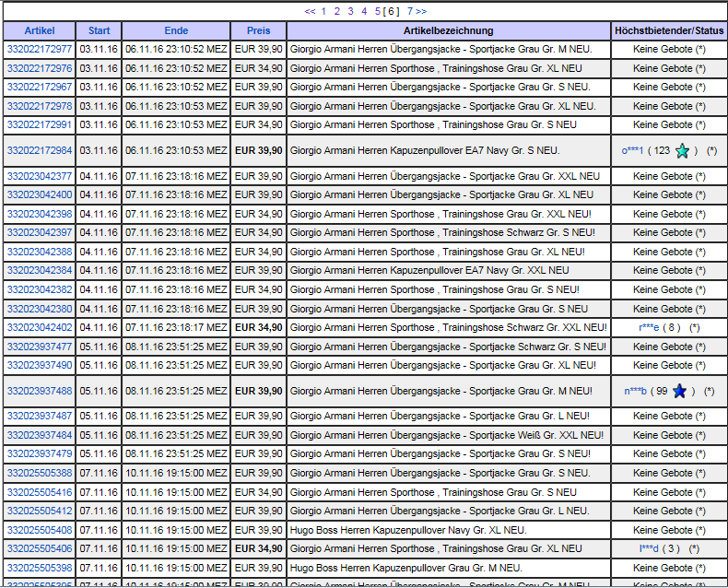Screen dimensions: 728x588
Task: Click the >> next pages link
Action: [421, 11]
